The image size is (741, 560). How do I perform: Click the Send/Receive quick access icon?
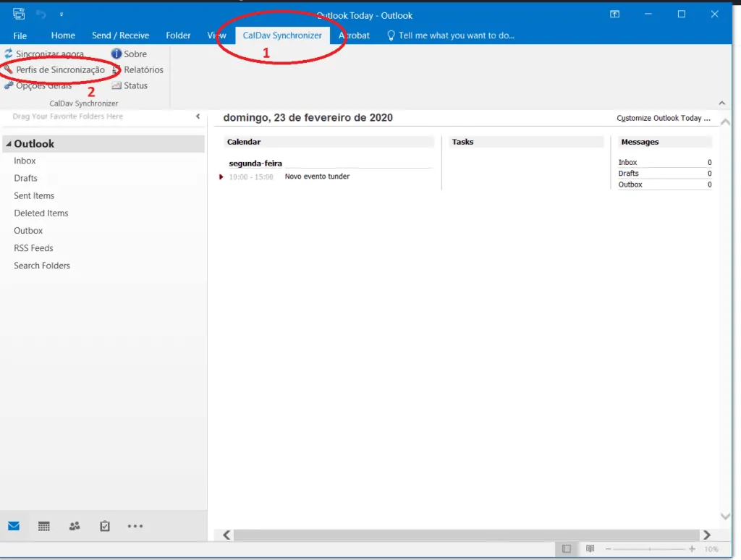(x=19, y=14)
